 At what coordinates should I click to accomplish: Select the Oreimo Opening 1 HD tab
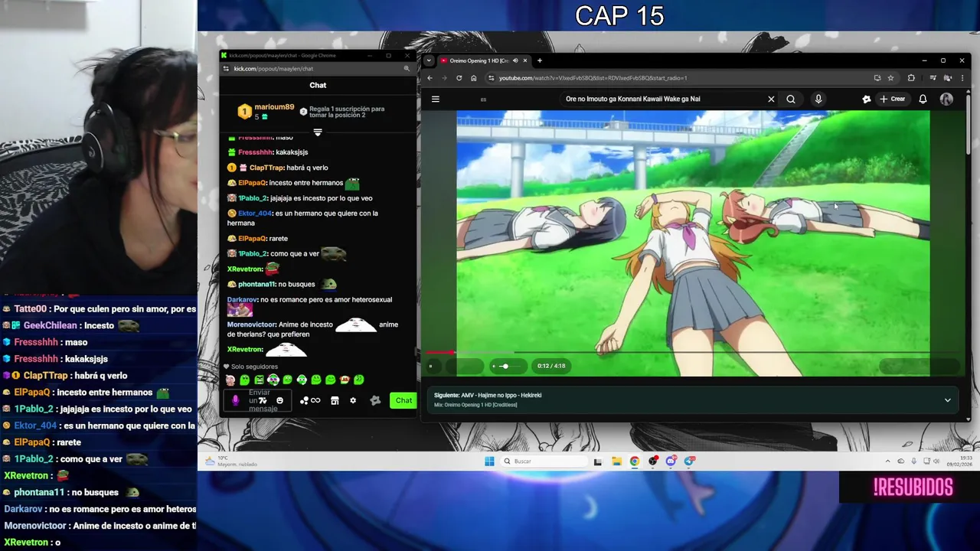click(484, 60)
